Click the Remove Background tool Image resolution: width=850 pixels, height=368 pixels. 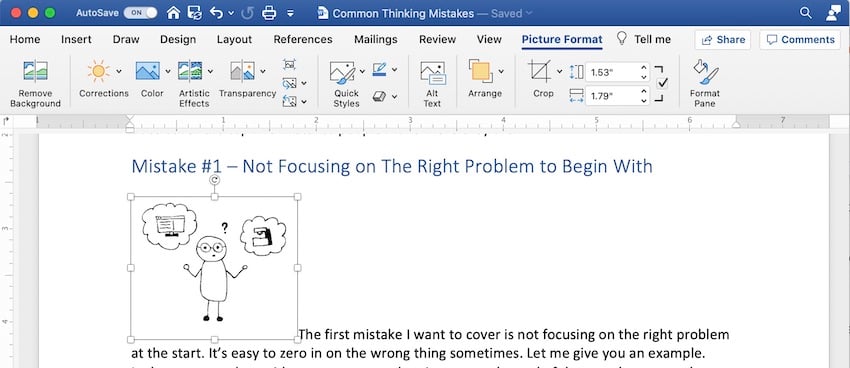pos(35,83)
